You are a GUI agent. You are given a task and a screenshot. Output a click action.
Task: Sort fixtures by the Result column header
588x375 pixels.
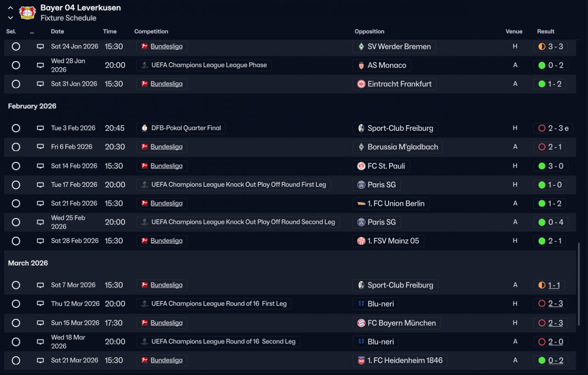point(546,32)
